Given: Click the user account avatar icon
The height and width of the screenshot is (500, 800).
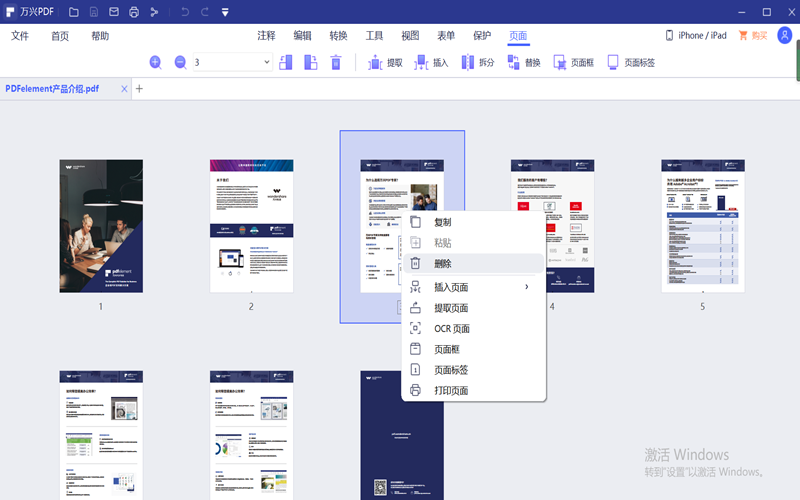Looking at the screenshot, I should point(784,36).
